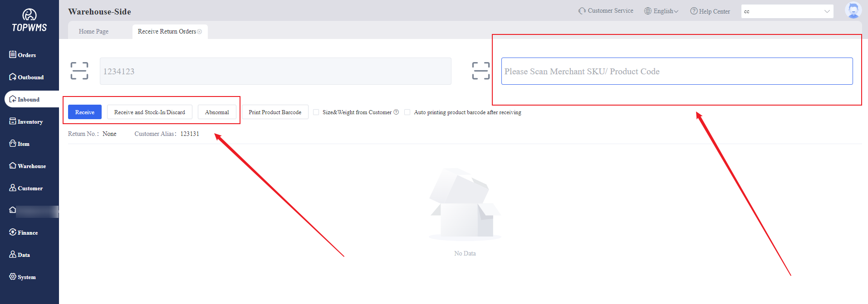The image size is (868, 304).
Task: Open the user avatar profile icon
Action: [853, 10]
